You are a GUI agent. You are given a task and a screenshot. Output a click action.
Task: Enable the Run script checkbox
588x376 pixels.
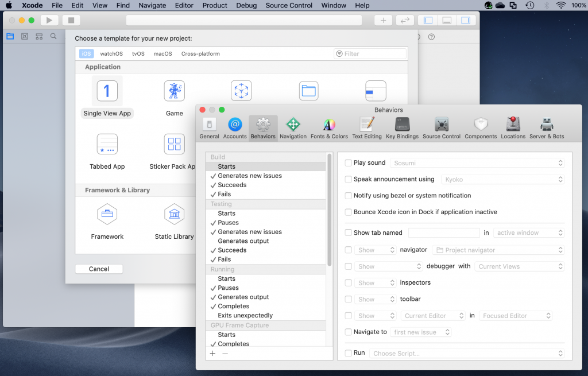coord(349,353)
